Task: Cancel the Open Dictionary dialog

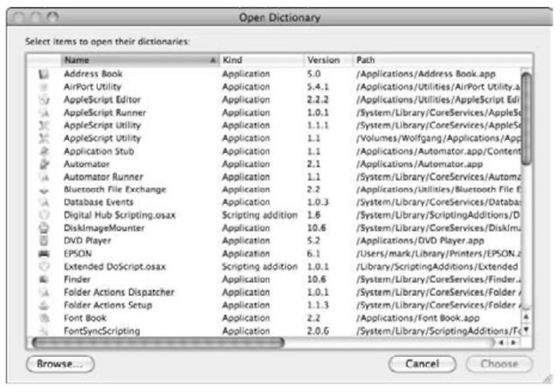Action: pos(422,364)
